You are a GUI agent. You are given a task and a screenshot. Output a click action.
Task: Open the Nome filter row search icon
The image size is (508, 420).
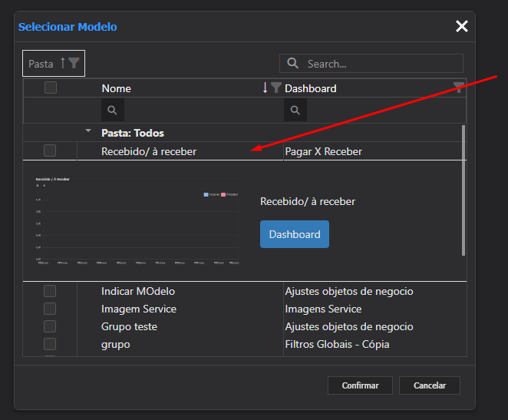click(113, 110)
